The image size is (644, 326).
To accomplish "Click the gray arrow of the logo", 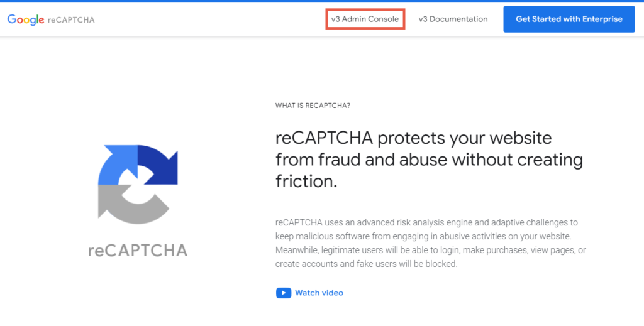I will 131,205.
